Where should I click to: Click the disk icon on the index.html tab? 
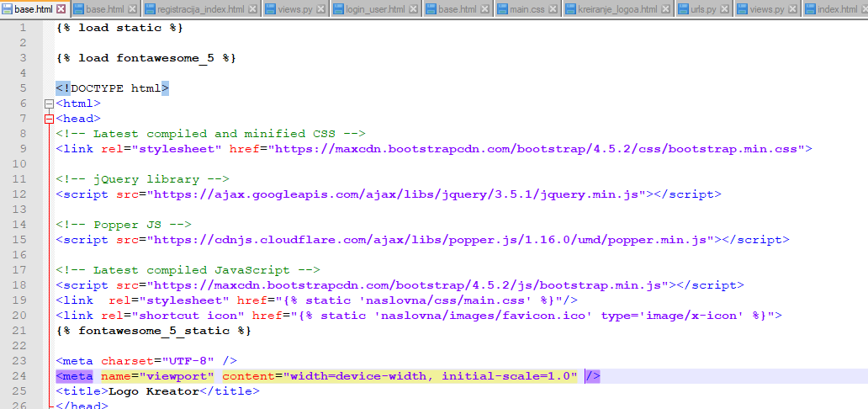coord(811,9)
